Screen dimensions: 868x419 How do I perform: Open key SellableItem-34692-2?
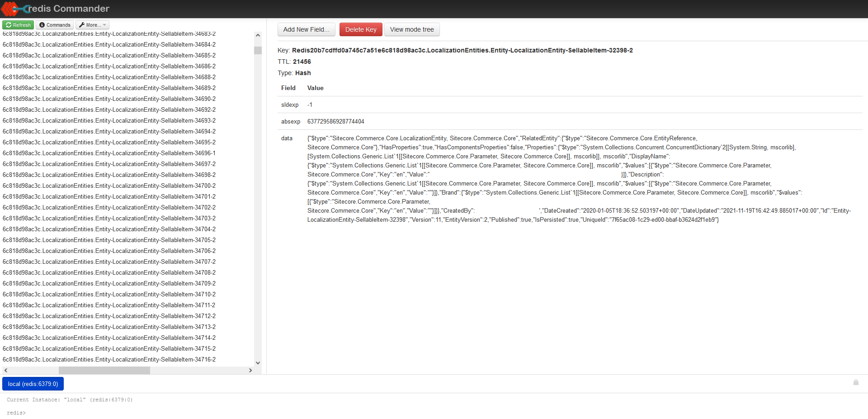[x=109, y=110]
